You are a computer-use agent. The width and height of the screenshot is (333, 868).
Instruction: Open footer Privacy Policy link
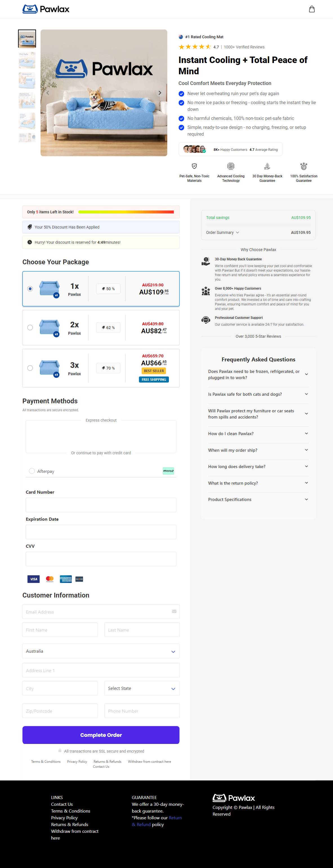pos(64,817)
